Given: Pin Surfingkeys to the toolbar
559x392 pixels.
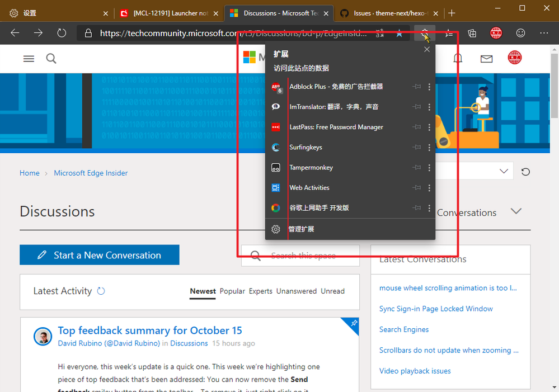Looking at the screenshot, I should pyautogui.click(x=416, y=147).
